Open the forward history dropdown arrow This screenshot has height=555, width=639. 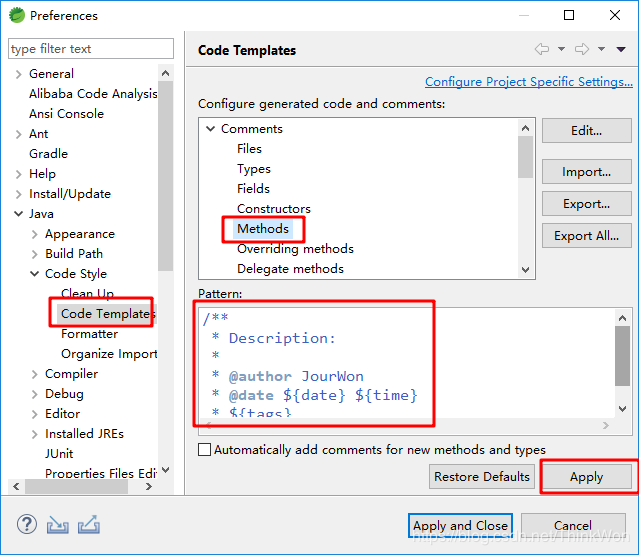click(x=601, y=49)
